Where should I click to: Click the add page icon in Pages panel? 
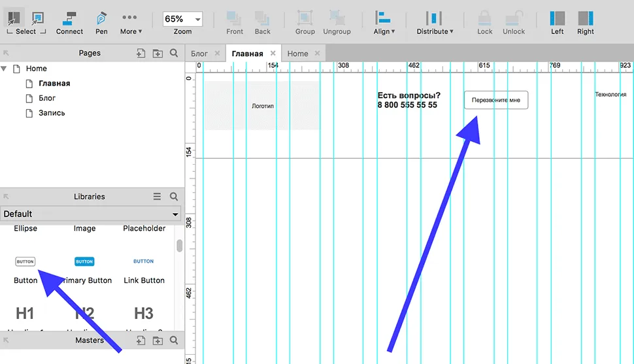click(x=141, y=54)
